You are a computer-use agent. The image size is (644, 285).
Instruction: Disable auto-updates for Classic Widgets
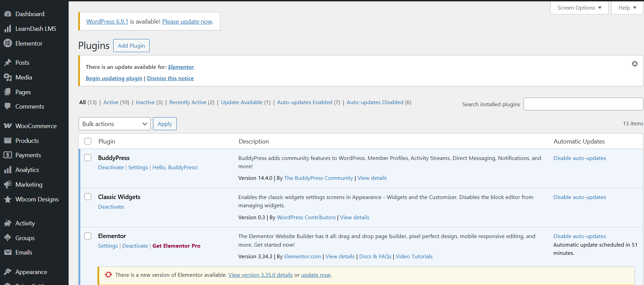579,197
